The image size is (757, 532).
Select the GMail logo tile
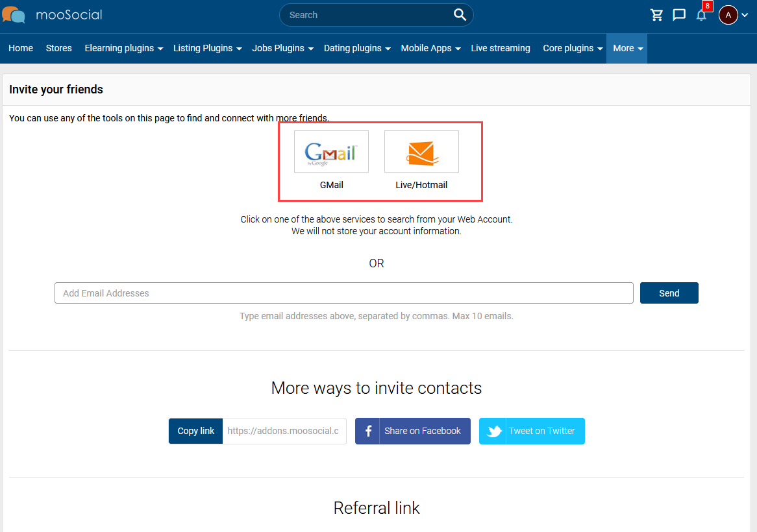click(331, 151)
